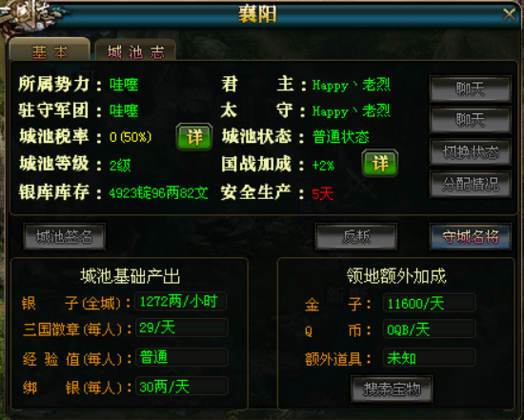
Task: Click the 城池签名 button
Action: [65, 236]
